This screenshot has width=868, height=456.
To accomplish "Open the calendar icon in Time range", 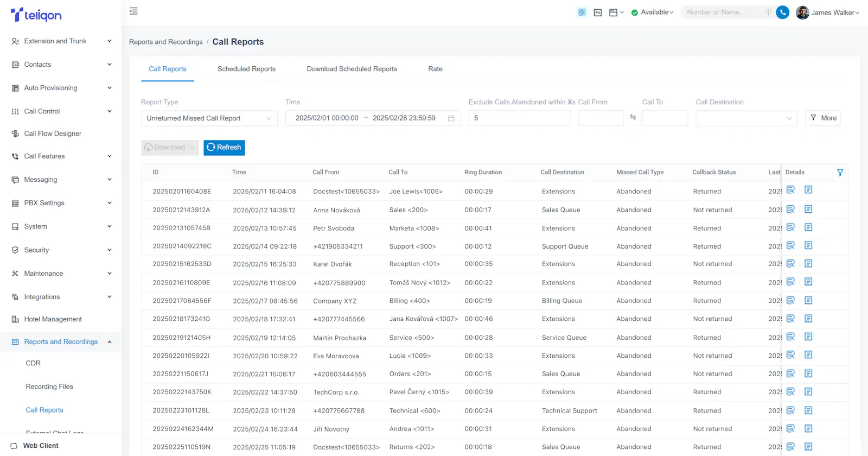I will 451,118.
